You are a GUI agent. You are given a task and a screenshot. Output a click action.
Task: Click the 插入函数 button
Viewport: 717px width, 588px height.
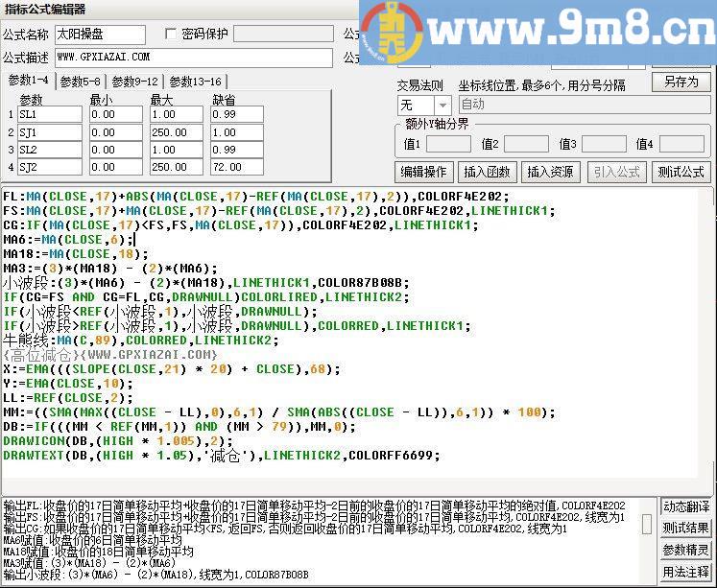click(487, 172)
